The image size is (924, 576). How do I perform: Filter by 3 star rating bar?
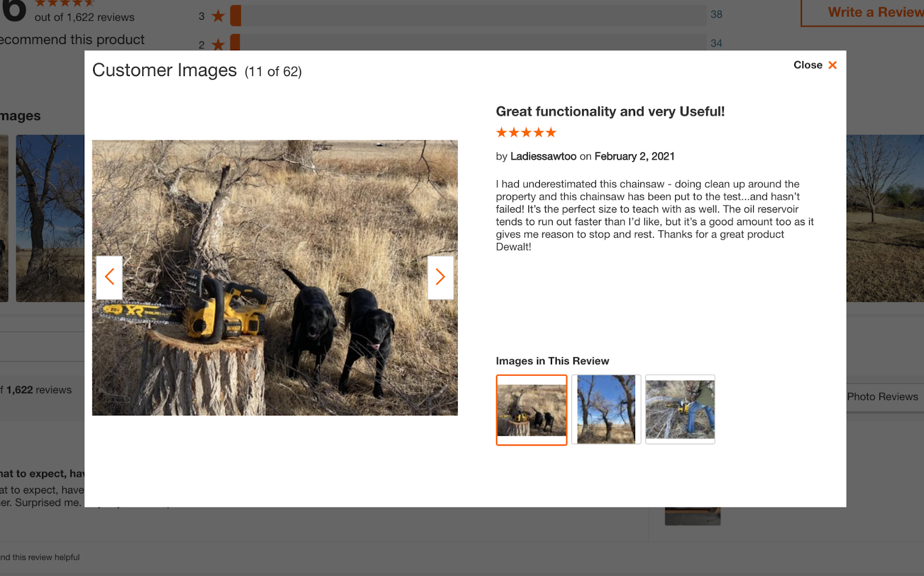[468, 16]
